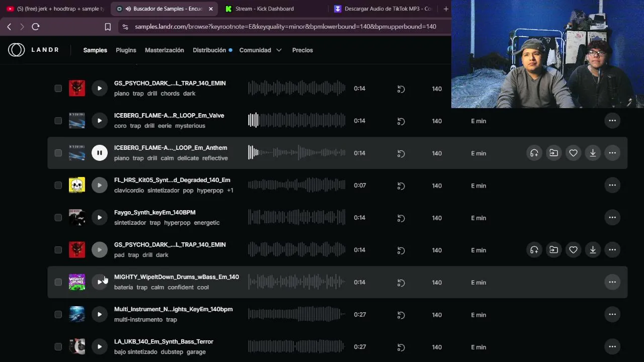Go to LANDR home via logo
This screenshot has height=362, width=644.
click(x=33, y=50)
